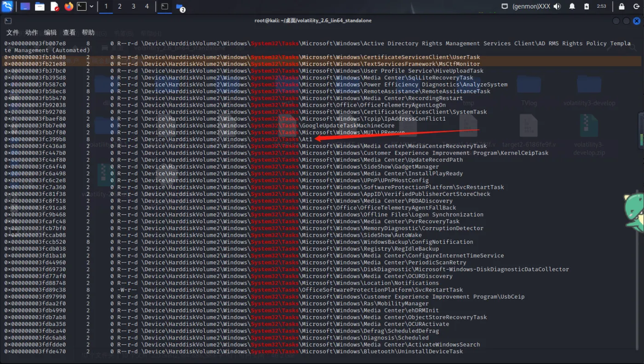
Task: Click the GoogleUpdateTaskMachineCore line
Action: click(x=199, y=125)
